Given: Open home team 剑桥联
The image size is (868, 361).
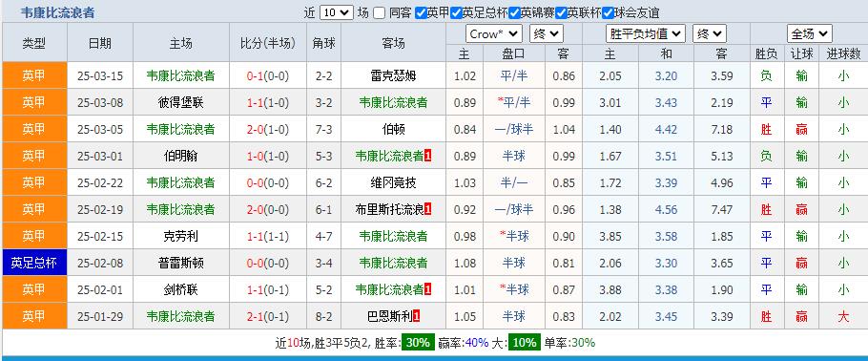Looking at the screenshot, I should pos(180,289).
